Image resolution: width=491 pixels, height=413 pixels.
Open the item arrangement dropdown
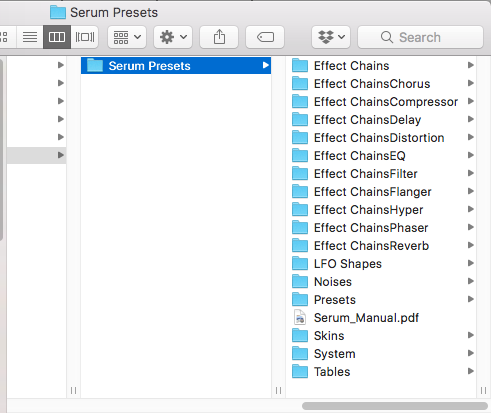point(127,37)
